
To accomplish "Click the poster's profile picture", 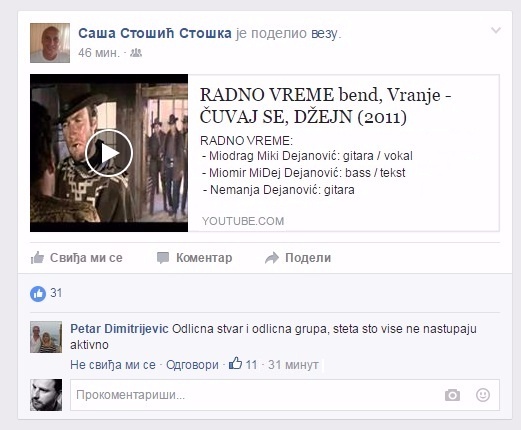I will click(50, 43).
